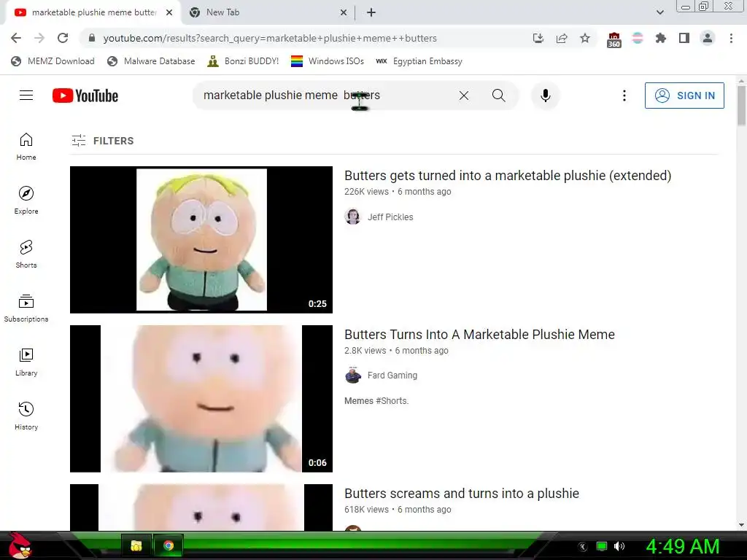Open YouTube settings three-dot menu
Screen dimensions: 747x560
(624, 96)
